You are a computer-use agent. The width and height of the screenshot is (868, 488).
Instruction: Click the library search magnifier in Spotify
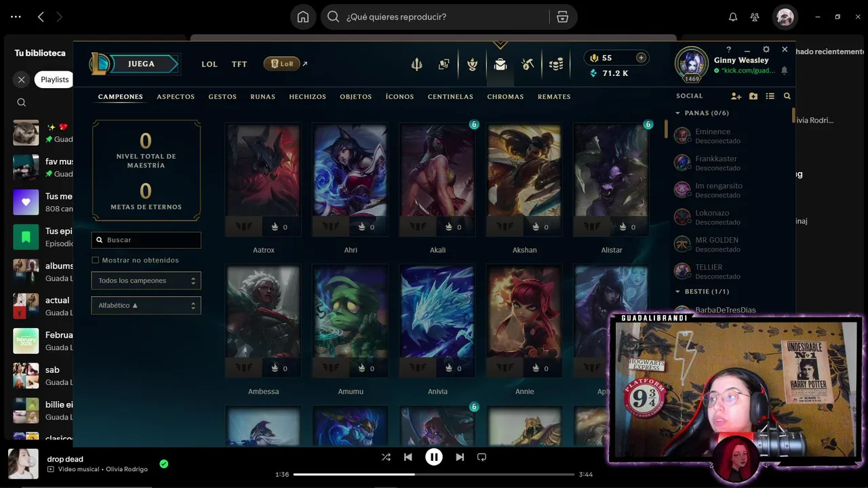pyautogui.click(x=22, y=102)
